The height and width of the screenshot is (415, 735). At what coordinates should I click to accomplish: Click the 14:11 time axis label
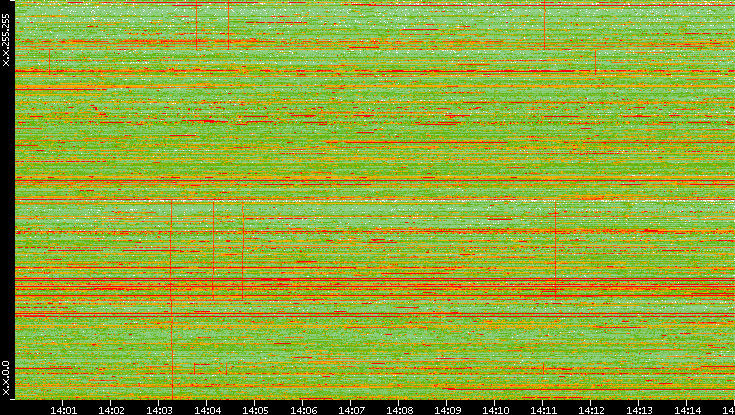pos(543,410)
